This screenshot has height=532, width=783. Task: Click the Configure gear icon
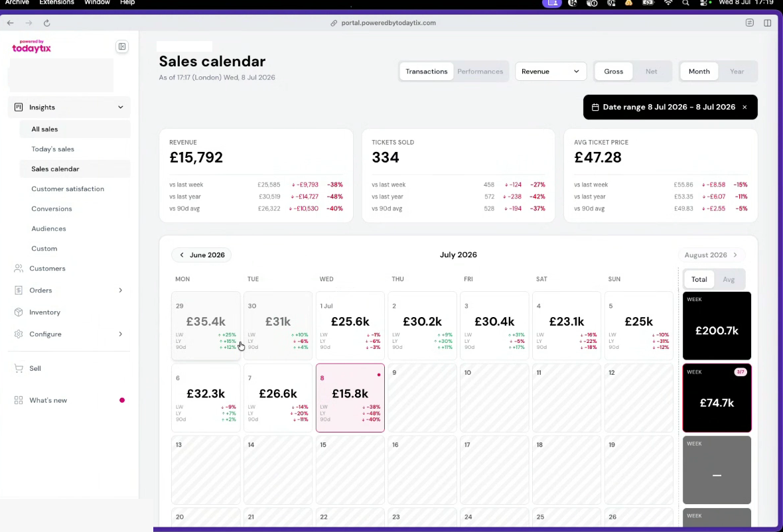[x=19, y=334]
